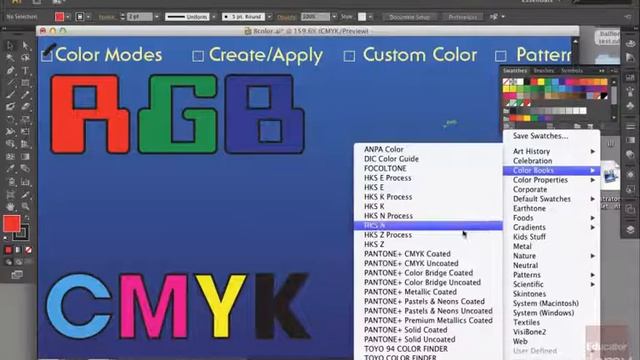Select the Scale tool
The height and width of the screenshot is (360, 640).
[25, 120]
